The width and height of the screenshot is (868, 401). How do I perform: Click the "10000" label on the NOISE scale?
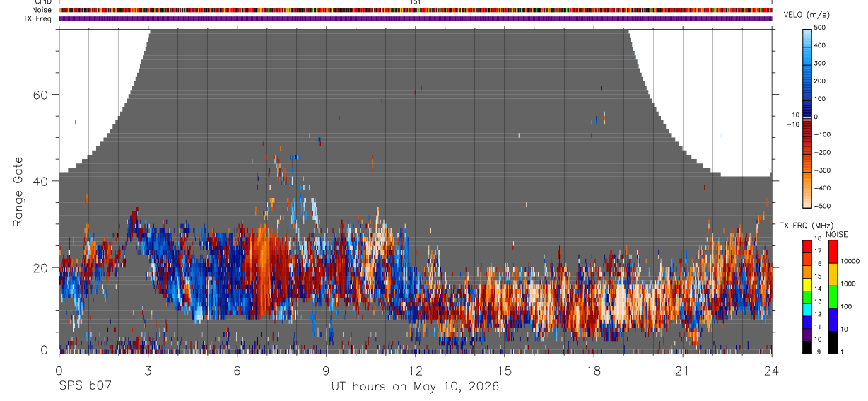[850, 261]
